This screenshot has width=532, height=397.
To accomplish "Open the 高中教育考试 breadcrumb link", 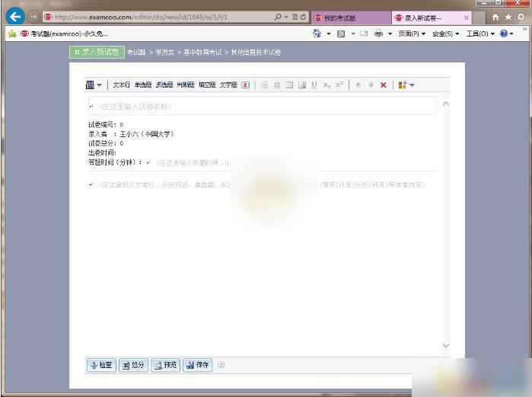I will tap(202, 53).
